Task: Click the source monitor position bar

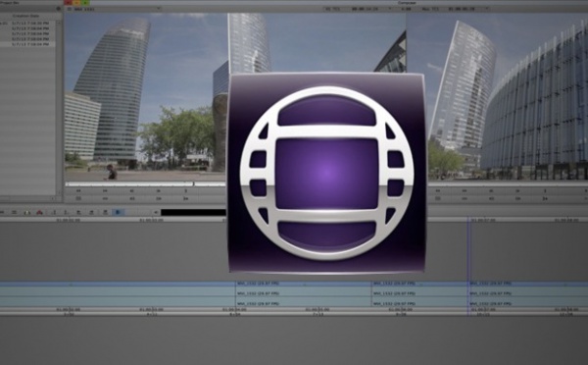Action: [x=145, y=184]
